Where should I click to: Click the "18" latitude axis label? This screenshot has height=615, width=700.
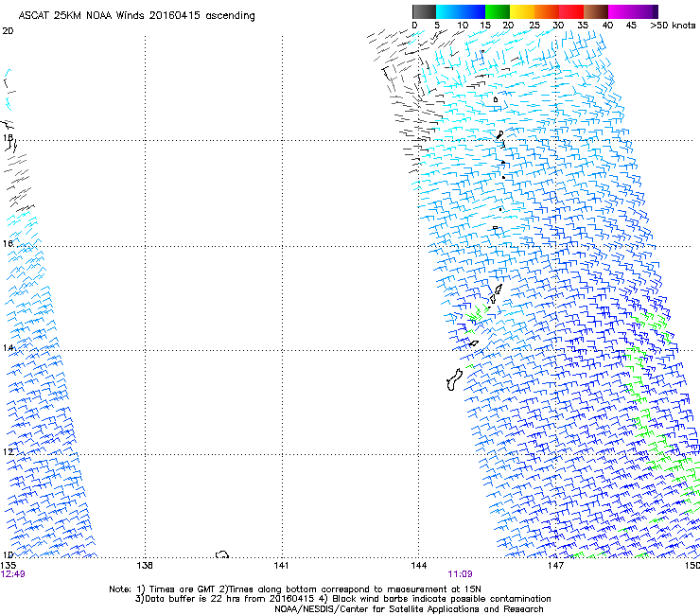pyautogui.click(x=8, y=137)
